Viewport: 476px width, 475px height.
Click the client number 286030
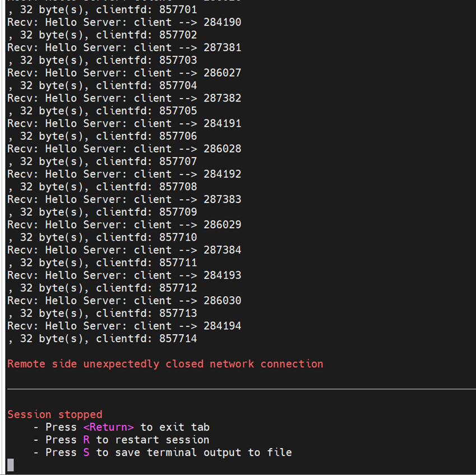223,301
